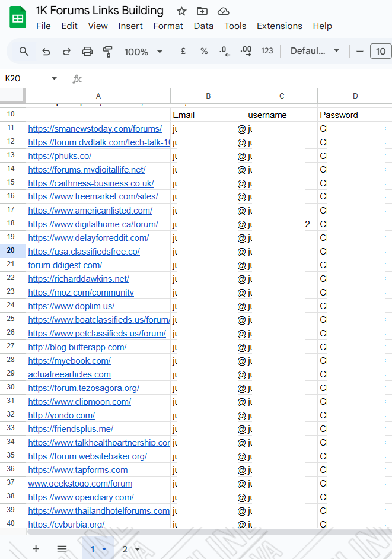Activate the paint format tool
This screenshot has width=392, height=559.
point(107,52)
